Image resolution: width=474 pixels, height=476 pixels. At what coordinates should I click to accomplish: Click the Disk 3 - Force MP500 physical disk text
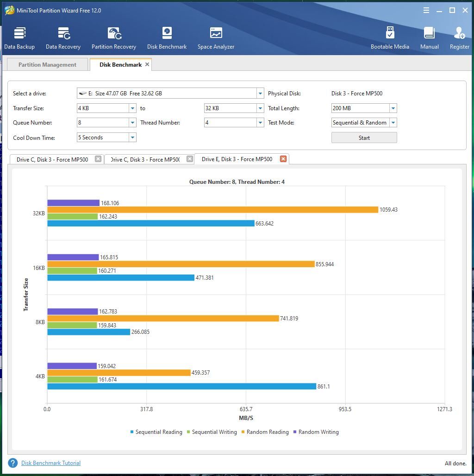pos(357,94)
